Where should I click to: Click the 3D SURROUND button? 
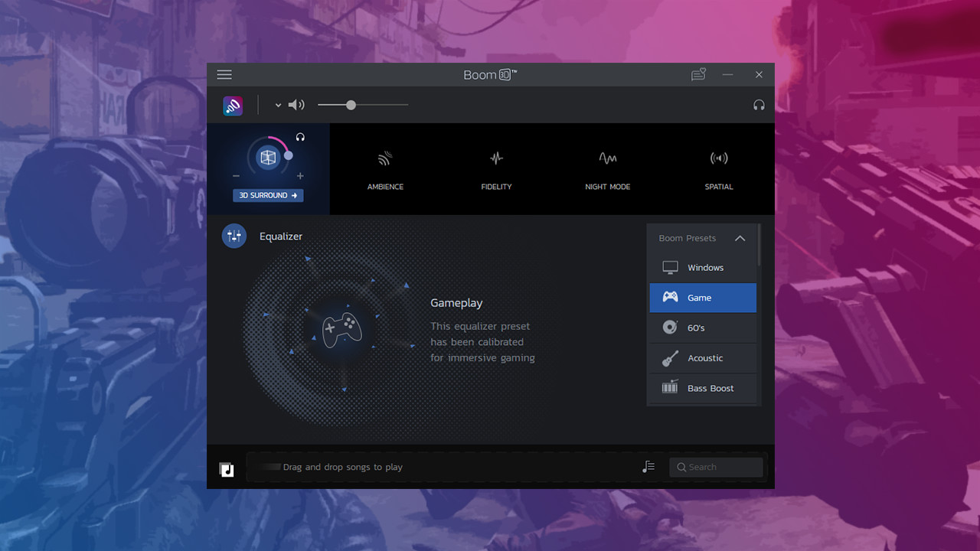267,195
